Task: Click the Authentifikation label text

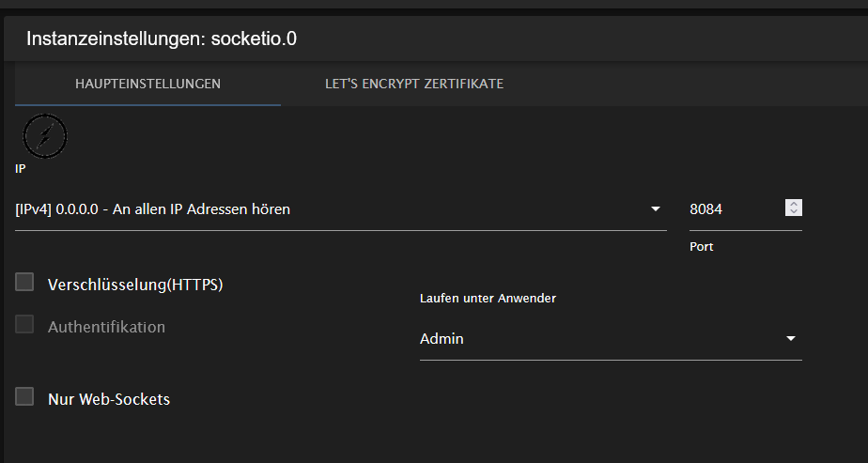Action: [x=106, y=327]
